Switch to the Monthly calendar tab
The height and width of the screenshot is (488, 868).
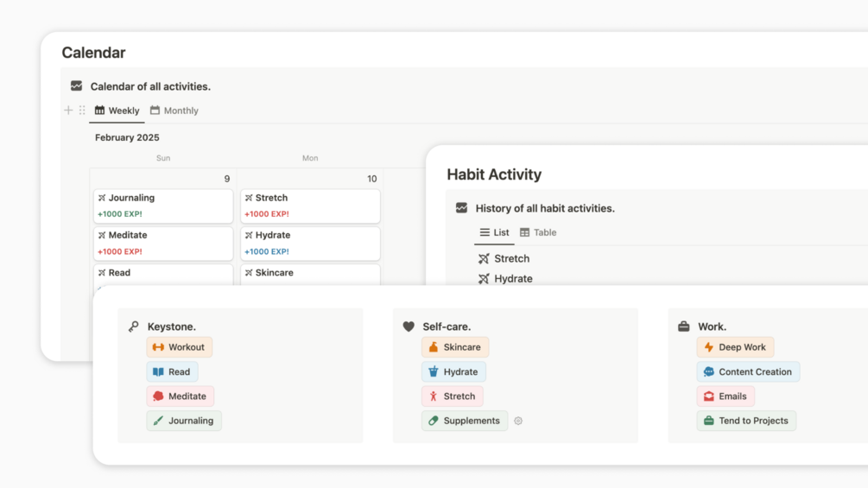click(x=174, y=111)
